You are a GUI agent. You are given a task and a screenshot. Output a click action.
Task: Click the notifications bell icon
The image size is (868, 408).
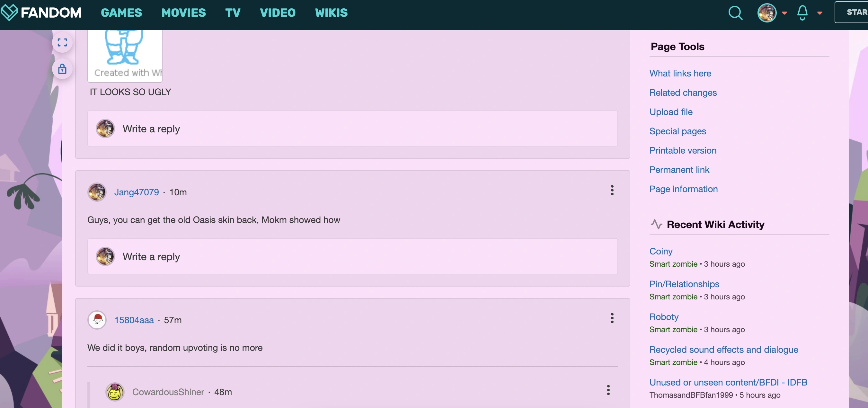coord(802,13)
